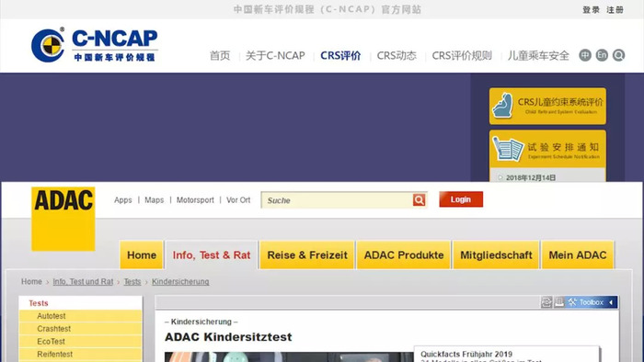Collapse the Toolbox panel arrow
The image size is (644, 362).
[611, 302]
